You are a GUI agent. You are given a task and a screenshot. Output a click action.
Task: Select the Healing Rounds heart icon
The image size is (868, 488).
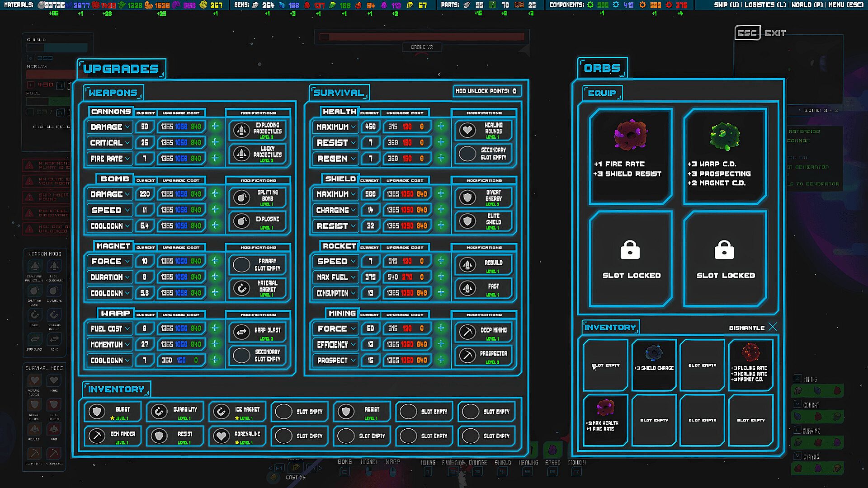coord(467,131)
